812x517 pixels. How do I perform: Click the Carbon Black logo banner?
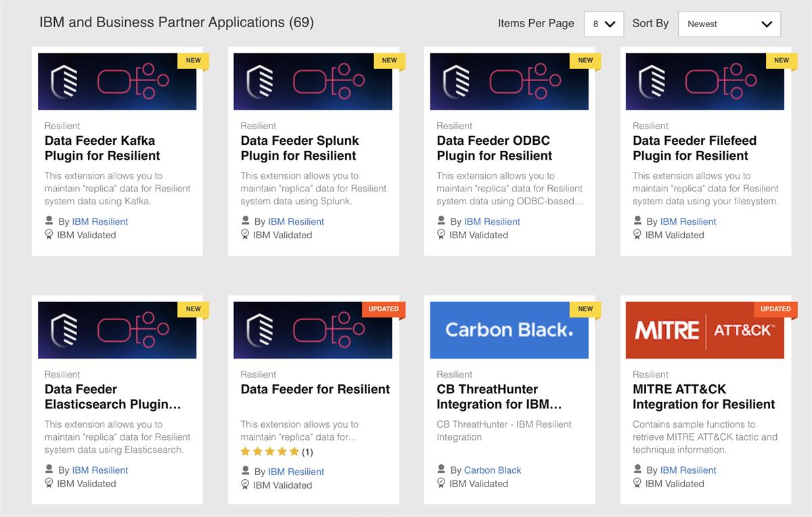point(509,330)
